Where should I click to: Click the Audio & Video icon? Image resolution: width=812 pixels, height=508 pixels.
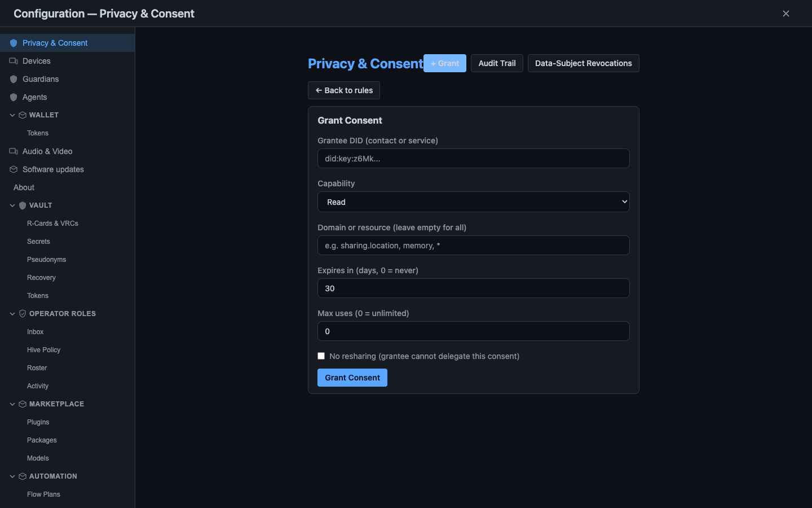pos(14,151)
